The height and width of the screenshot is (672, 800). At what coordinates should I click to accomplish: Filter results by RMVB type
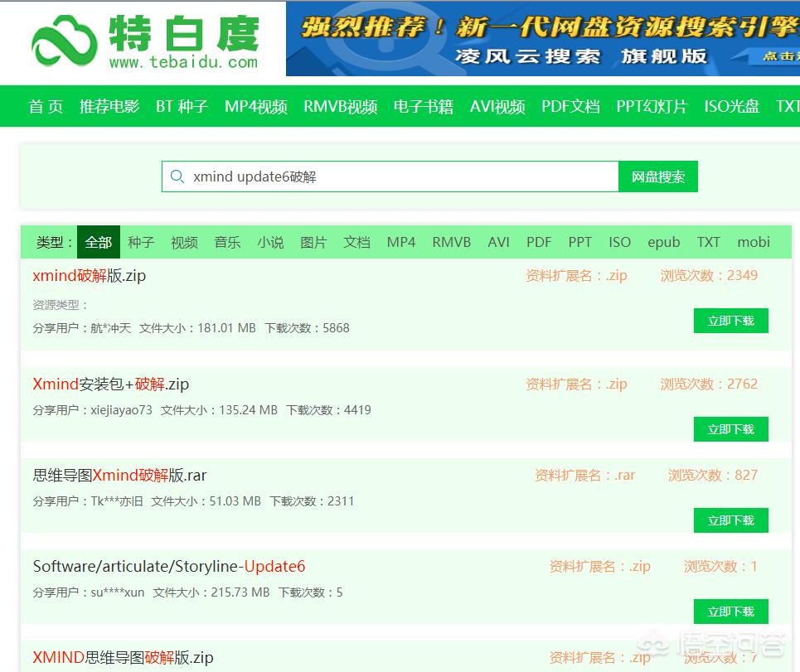pos(452,242)
